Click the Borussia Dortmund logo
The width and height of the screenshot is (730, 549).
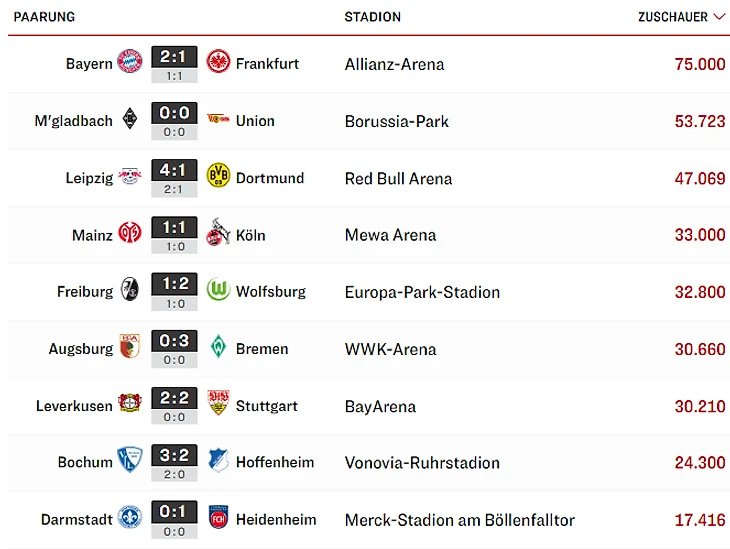218,177
